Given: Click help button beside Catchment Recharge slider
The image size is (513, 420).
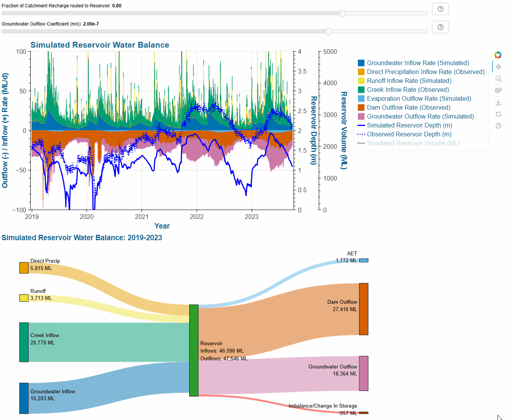Looking at the screenshot, I should click(x=440, y=9).
